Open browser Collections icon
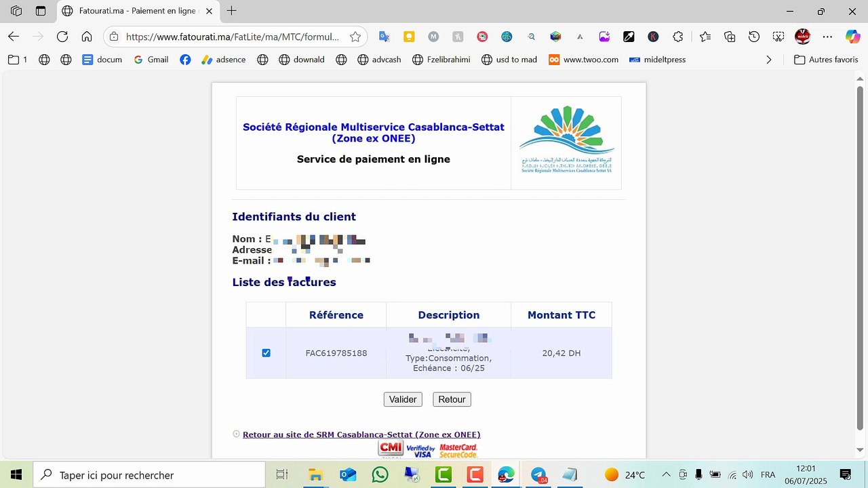Screen dimensions: 868x488 [730, 37]
